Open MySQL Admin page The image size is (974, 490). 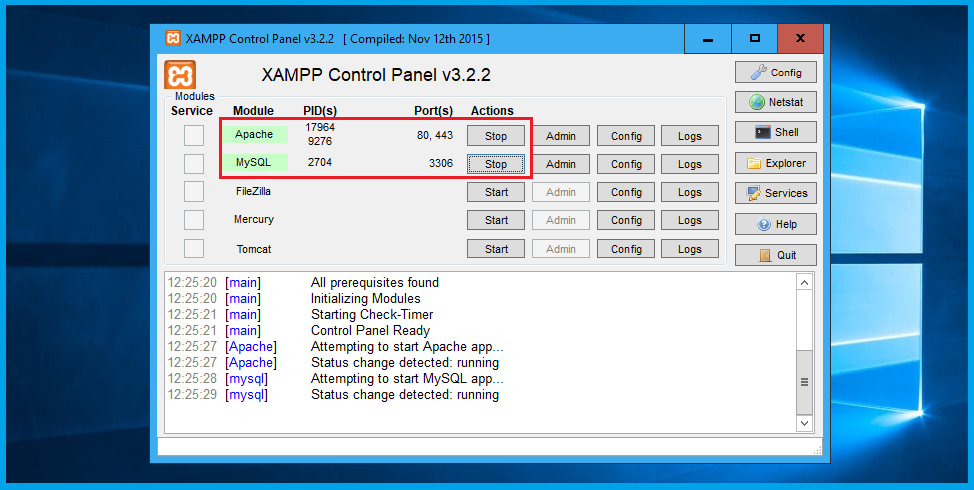point(561,164)
